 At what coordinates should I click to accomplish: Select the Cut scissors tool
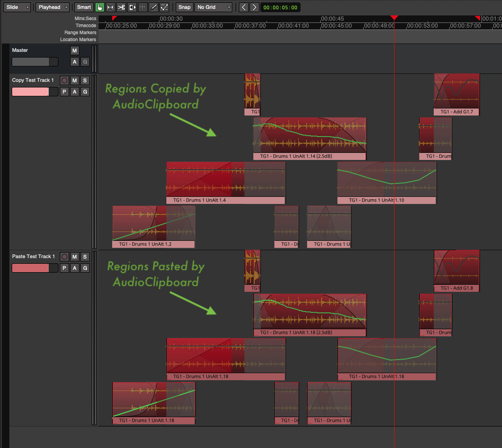pyautogui.click(x=122, y=7)
